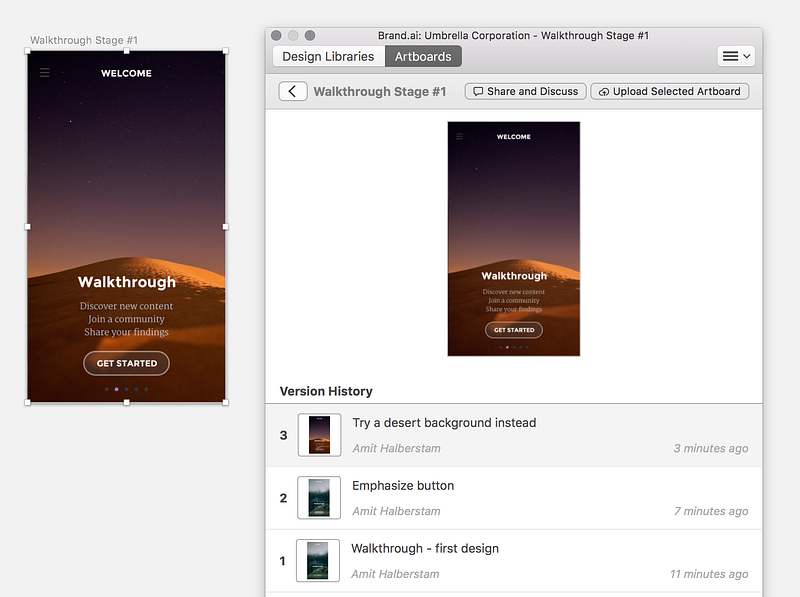Select 'Walkthrough - first design' version entry
800x597 pixels.
(514, 561)
